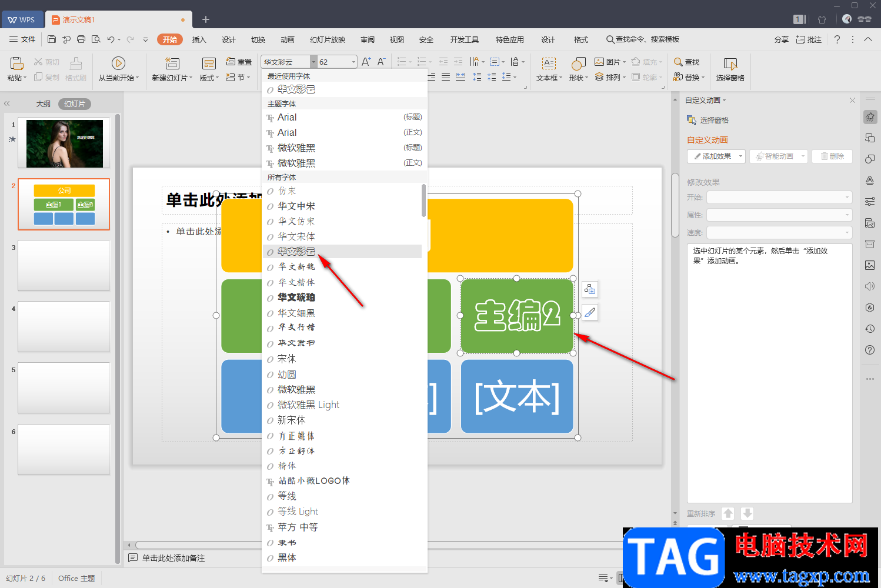Click the 删除 animation button

click(x=832, y=156)
